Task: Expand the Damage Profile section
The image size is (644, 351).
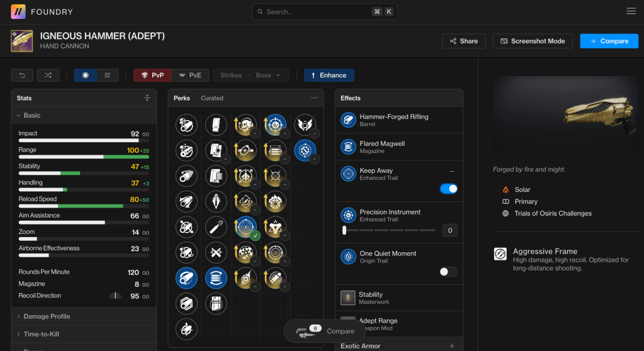Action: tap(47, 316)
